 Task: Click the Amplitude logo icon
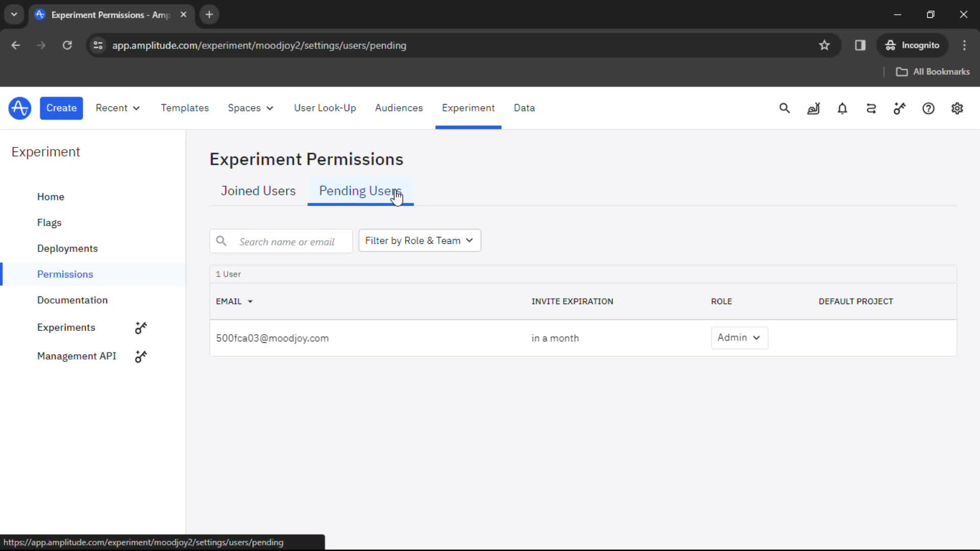[x=19, y=108]
